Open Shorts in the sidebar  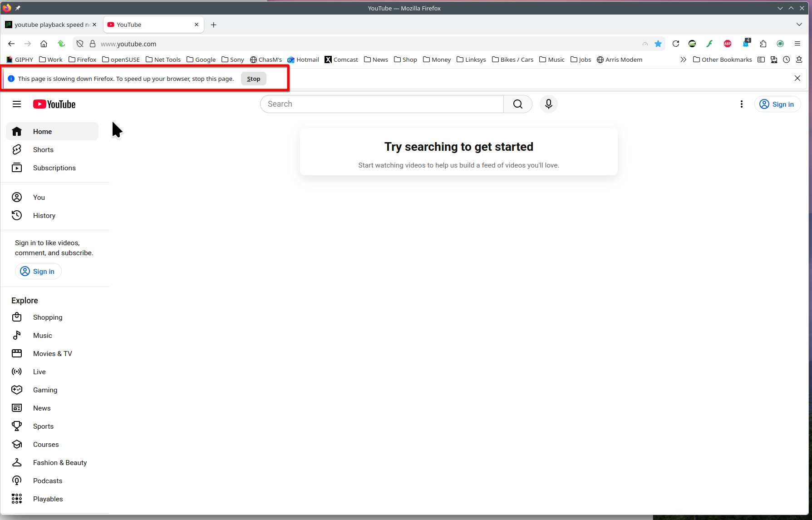tap(52, 149)
